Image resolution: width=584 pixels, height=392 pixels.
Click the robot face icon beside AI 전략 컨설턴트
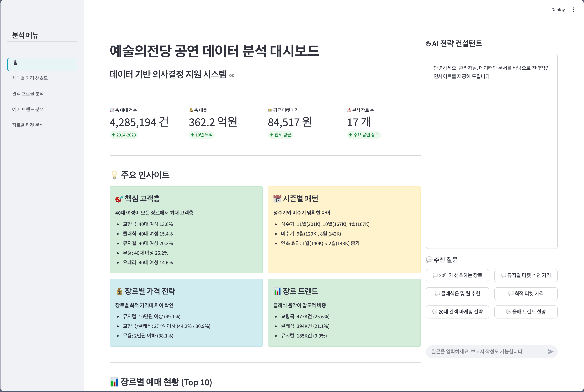tap(428, 44)
